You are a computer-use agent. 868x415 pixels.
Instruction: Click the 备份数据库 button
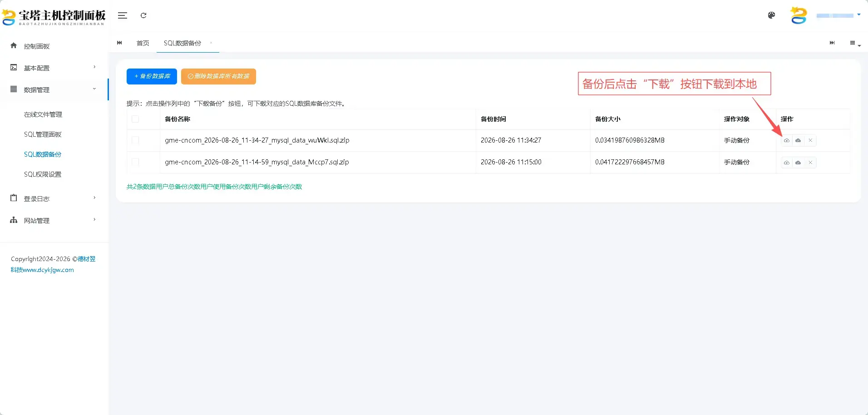[x=152, y=76]
